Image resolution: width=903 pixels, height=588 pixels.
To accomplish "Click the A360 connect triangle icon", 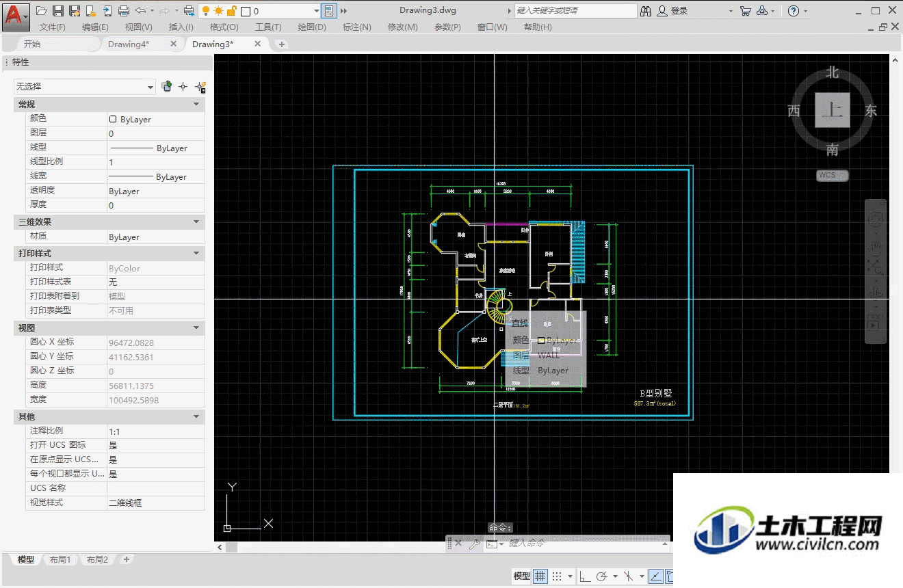I will pyautogui.click(x=763, y=11).
